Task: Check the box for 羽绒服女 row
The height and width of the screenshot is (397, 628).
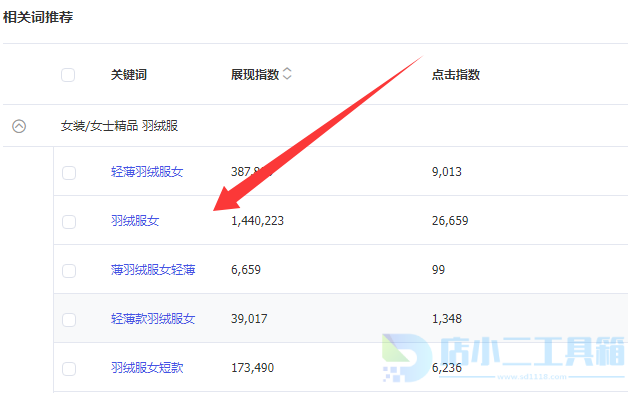Action: (69, 222)
